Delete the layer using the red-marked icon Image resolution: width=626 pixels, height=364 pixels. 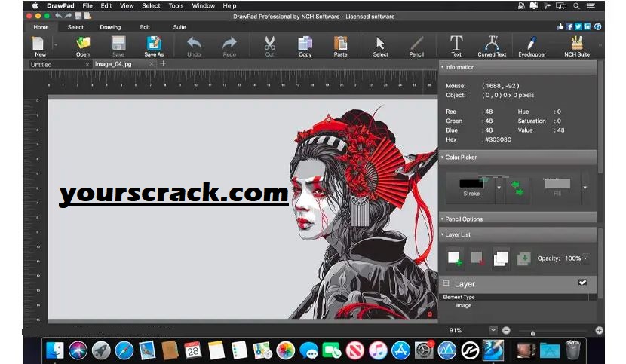[x=477, y=258]
